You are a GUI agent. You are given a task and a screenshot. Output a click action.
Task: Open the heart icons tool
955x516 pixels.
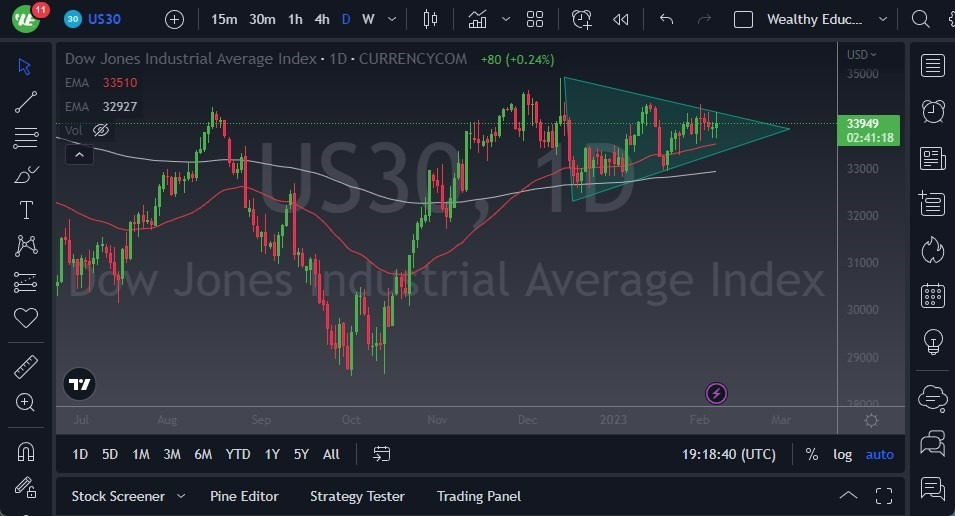[x=26, y=317]
